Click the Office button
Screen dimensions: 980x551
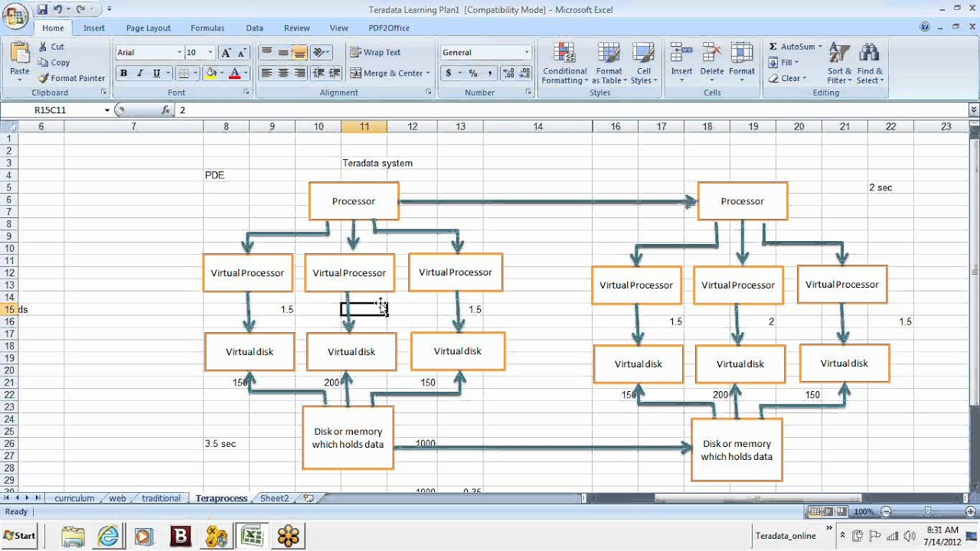15,15
